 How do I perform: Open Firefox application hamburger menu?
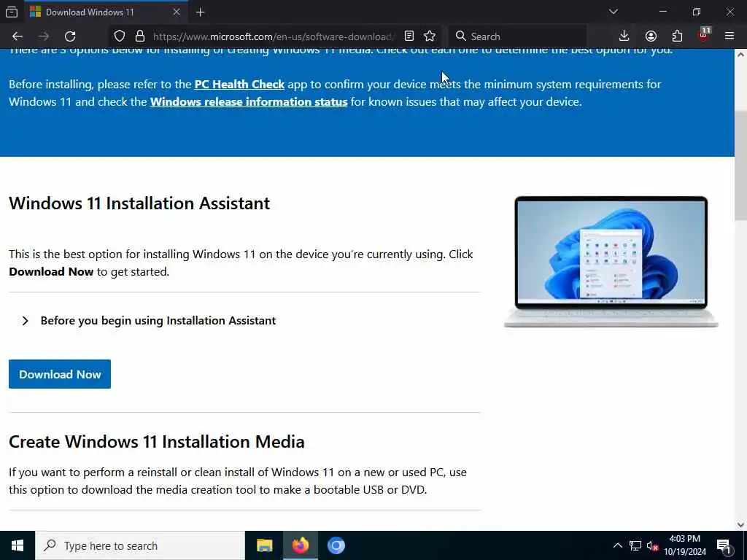pyautogui.click(x=729, y=36)
